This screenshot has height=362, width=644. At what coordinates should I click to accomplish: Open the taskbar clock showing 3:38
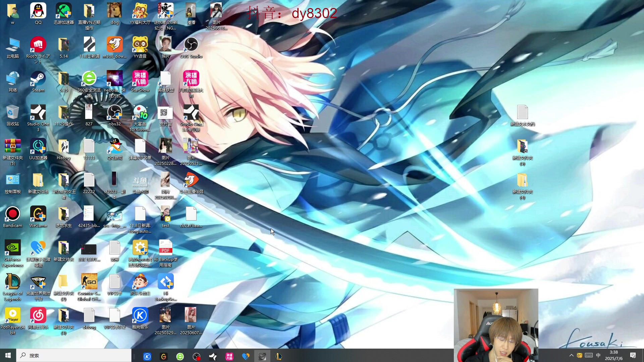click(613, 355)
